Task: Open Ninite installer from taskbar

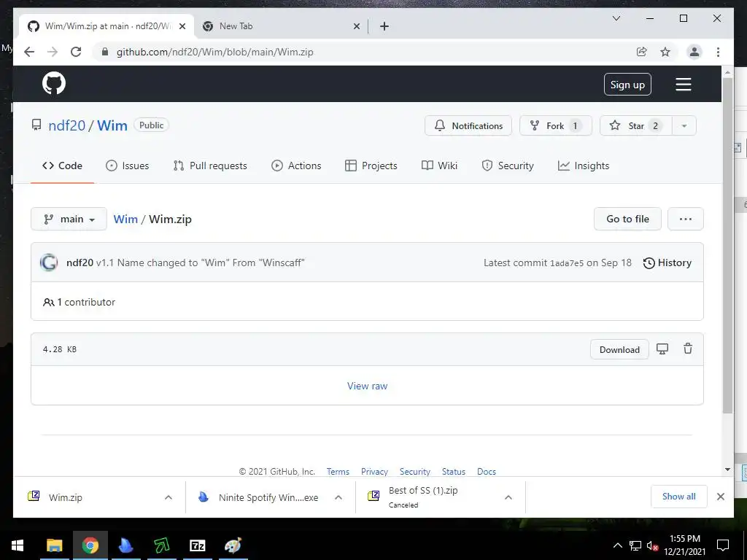Action: (125, 545)
